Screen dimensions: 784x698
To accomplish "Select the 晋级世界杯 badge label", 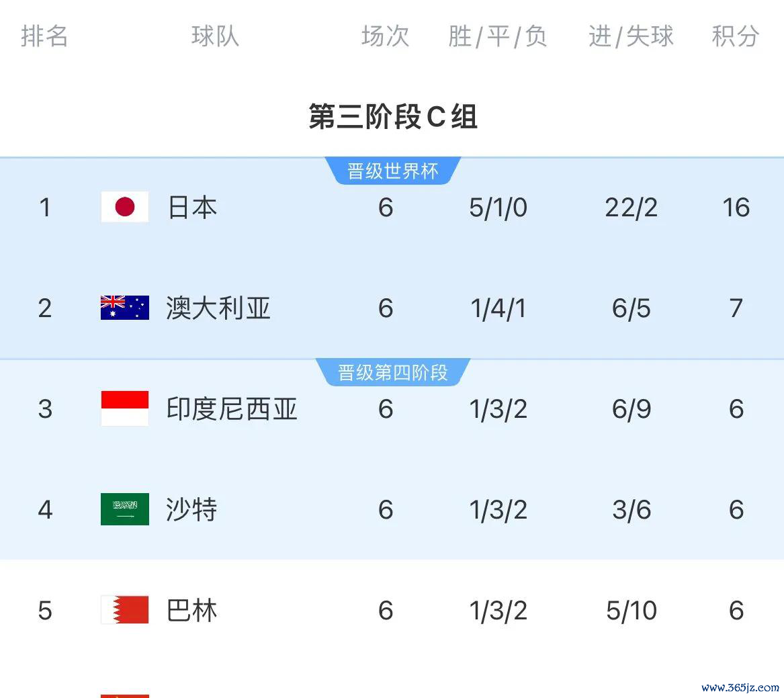I will (x=392, y=171).
